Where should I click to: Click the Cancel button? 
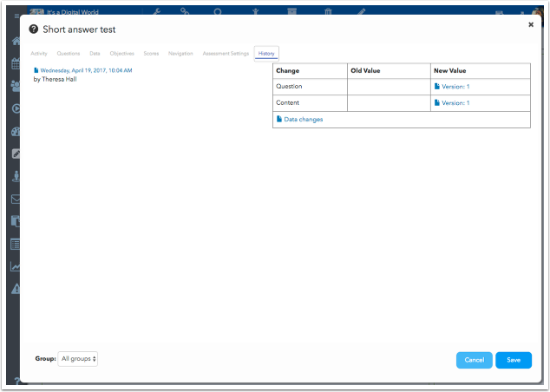(x=475, y=360)
